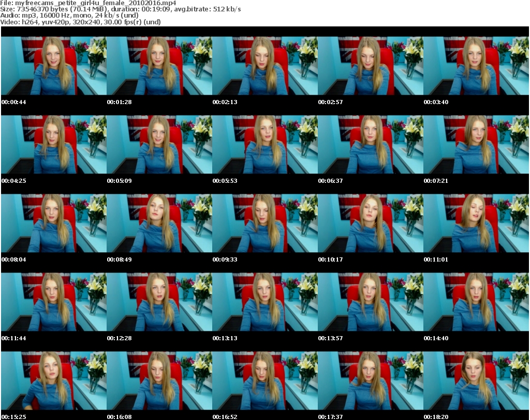Screen dimensions: 530x420
Task: Click the timestamp text 00:18:20
Action: [x=436, y=417]
